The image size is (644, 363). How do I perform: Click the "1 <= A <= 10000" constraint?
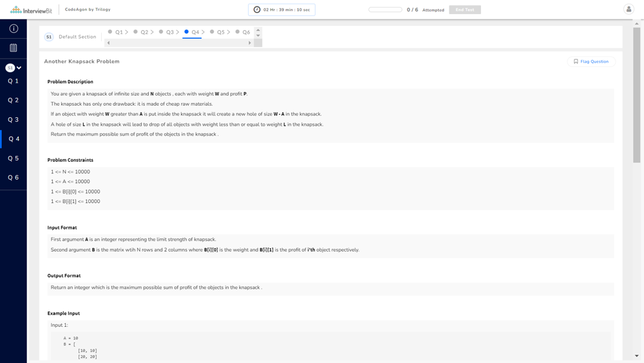pyautogui.click(x=70, y=181)
